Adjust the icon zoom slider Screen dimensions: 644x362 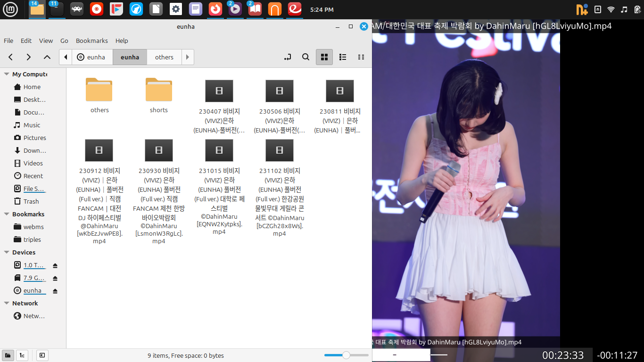[x=347, y=355]
